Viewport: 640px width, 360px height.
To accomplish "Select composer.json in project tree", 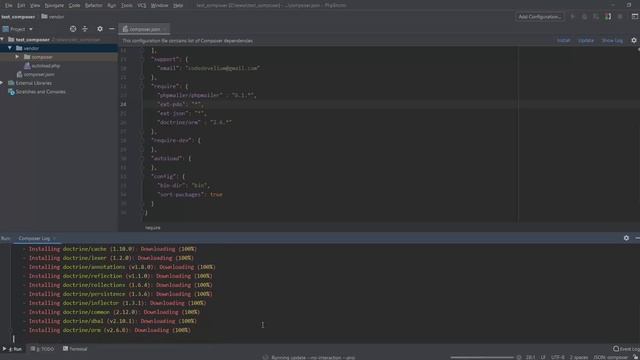I will coord(35,74).
